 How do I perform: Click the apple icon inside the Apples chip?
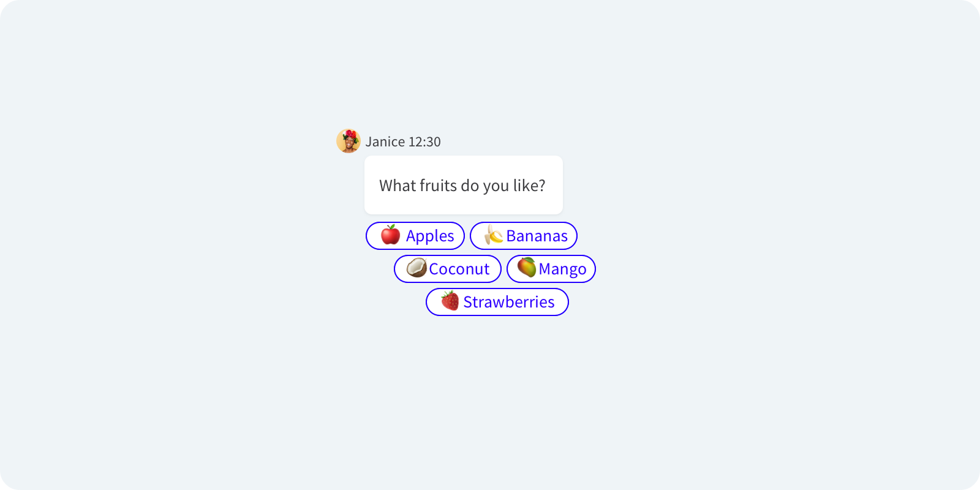tap(390, 235)
